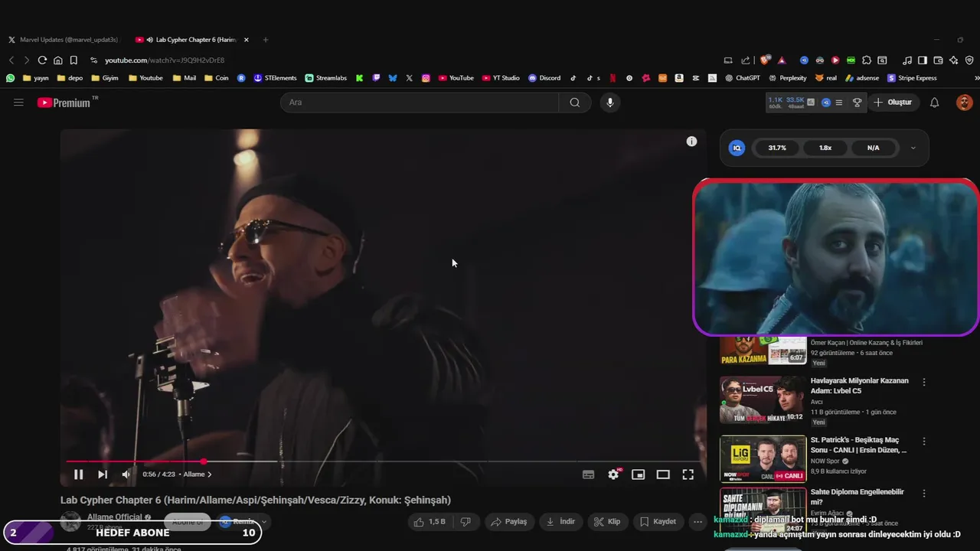Click the vidIQ 1.8x stat pill
The image size is (980, 551).
coord(825,148)
